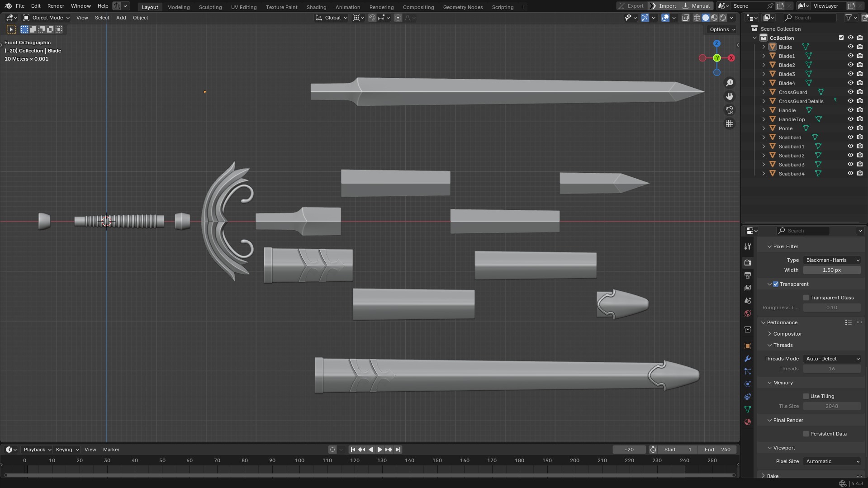Switch to wireframe viewport shading
The width and height of the screenshot is (868, 488).
point(697,18)
